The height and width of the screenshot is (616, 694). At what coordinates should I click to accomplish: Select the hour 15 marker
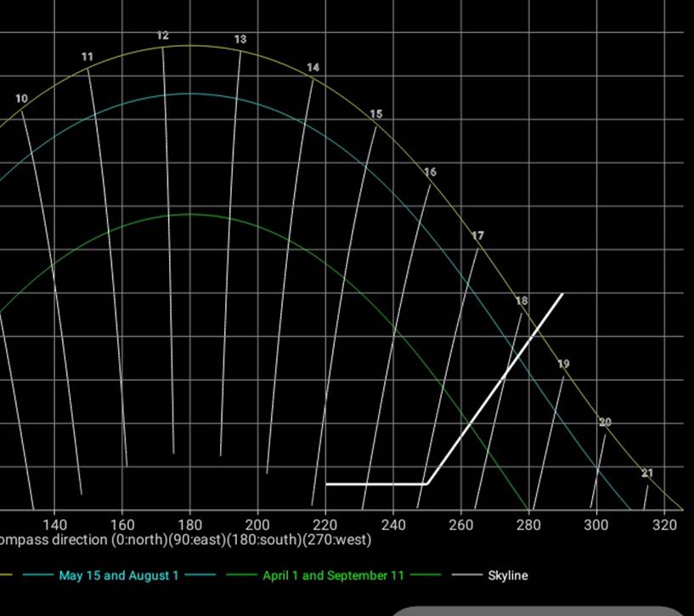point(376,115)
